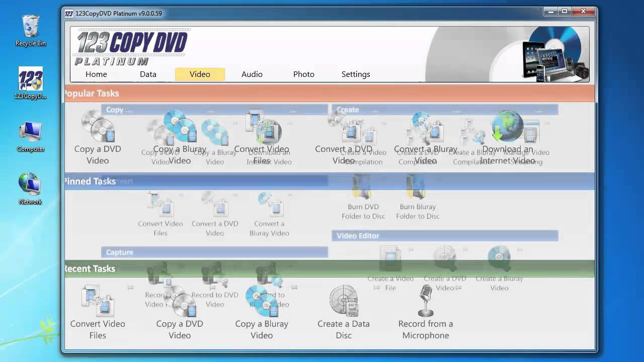Maximize the 123CopyDVD Platinum window
Image resolution: width=644 pixels, height=362 pixels.
[x=565, y=11]
